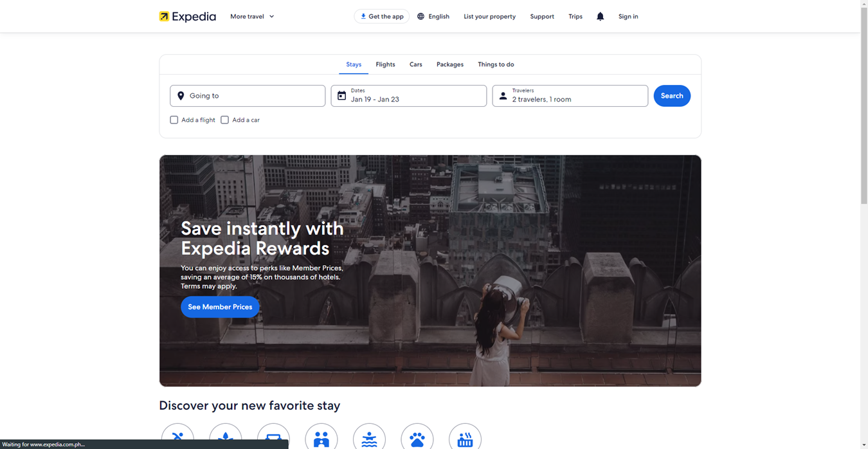Click the scrollbar up arrow
Viewport: 868px width, 449px height.
(864, 4)
